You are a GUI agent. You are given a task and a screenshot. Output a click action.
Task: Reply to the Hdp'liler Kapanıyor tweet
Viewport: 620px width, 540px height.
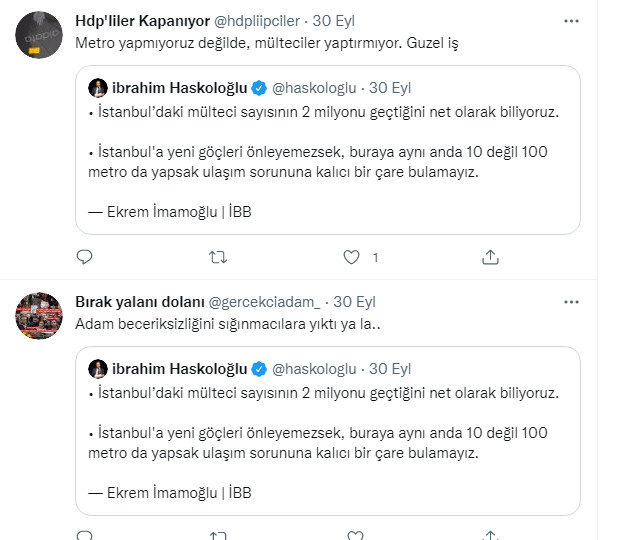(85, 257)
